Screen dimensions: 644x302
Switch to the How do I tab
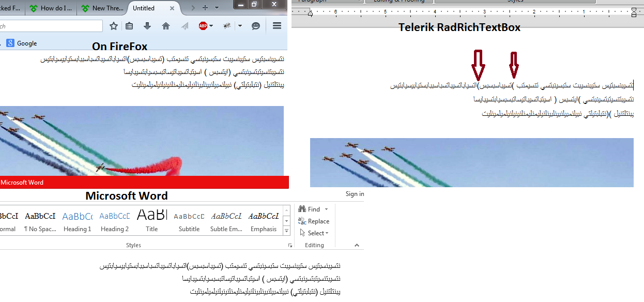coord(52,8)
